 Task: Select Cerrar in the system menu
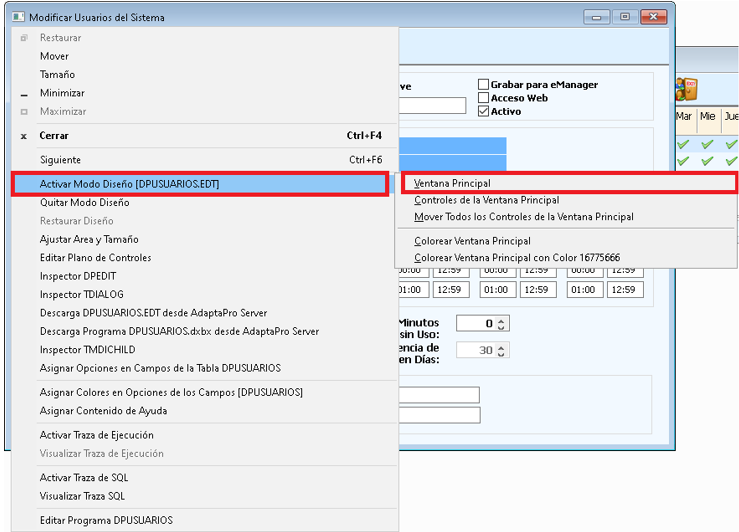[54, 135]
